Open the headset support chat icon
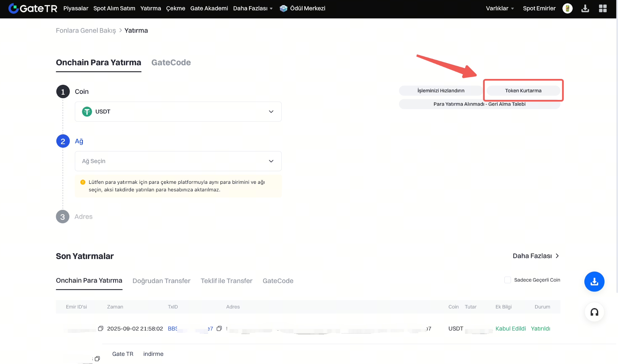Image resolution: width=618 pixels, height=364 pixels. (594, 312)
